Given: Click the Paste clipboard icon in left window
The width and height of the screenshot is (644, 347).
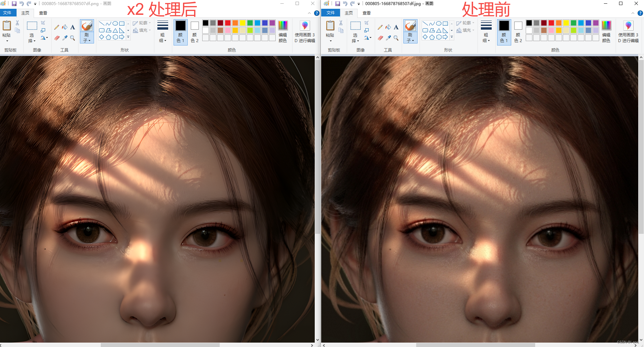Looking at the screenshot, I should coord(7,26).
